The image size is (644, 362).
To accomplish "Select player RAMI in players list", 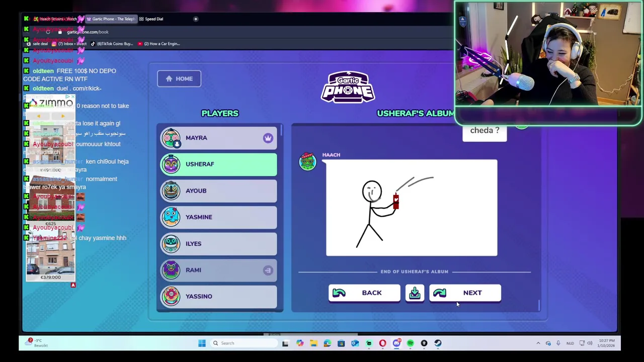I will (218, 270).
